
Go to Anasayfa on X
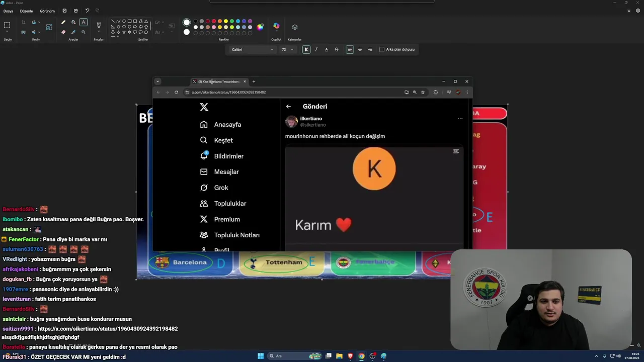220,125
